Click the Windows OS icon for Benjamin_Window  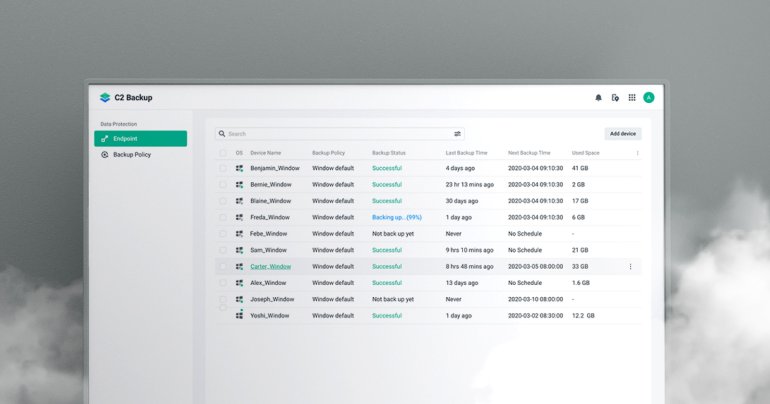[239, 168]
